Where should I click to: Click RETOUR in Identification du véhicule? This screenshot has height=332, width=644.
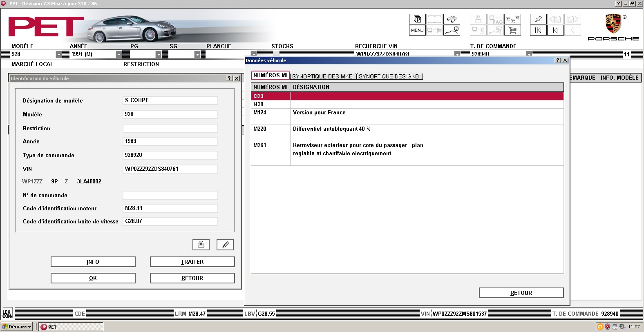(192, 278)
